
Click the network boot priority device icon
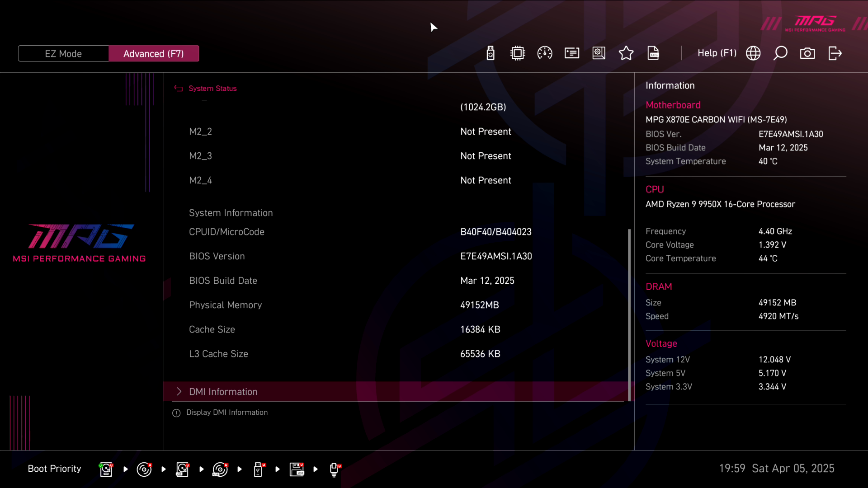(x=334, y=469)
